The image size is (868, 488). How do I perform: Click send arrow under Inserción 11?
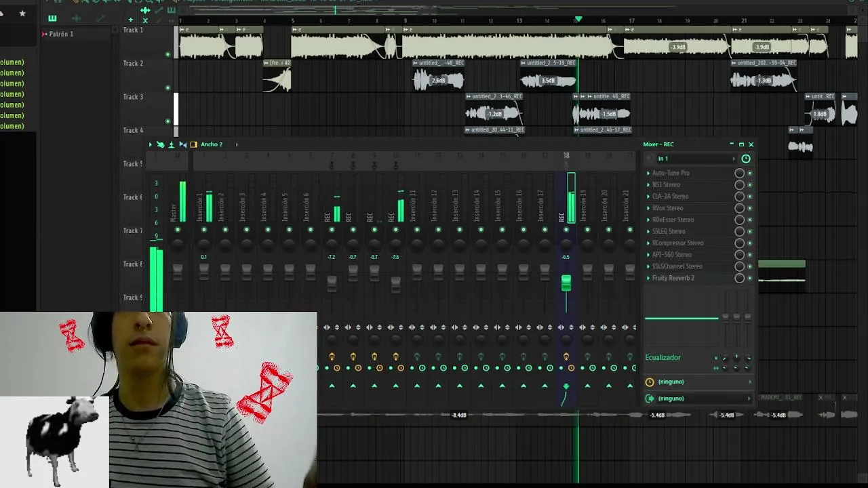click(x=417, y=386)
